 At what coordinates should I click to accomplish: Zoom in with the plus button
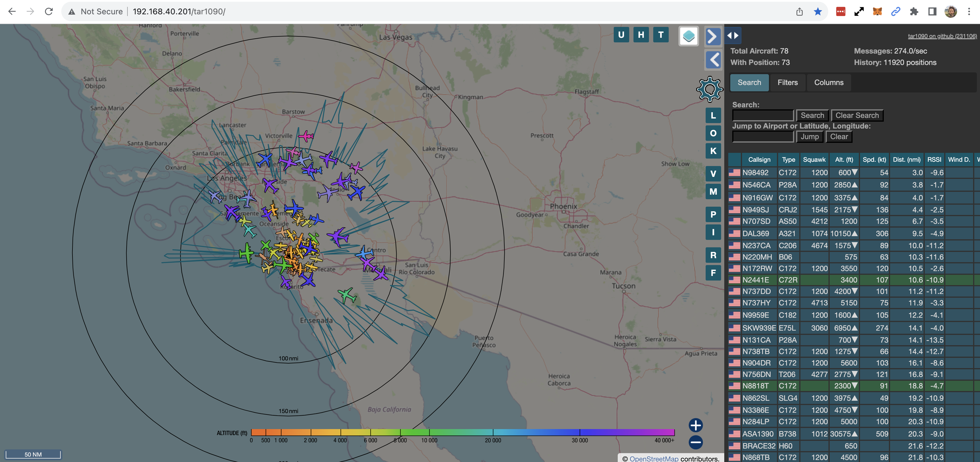tap(695, 425)
